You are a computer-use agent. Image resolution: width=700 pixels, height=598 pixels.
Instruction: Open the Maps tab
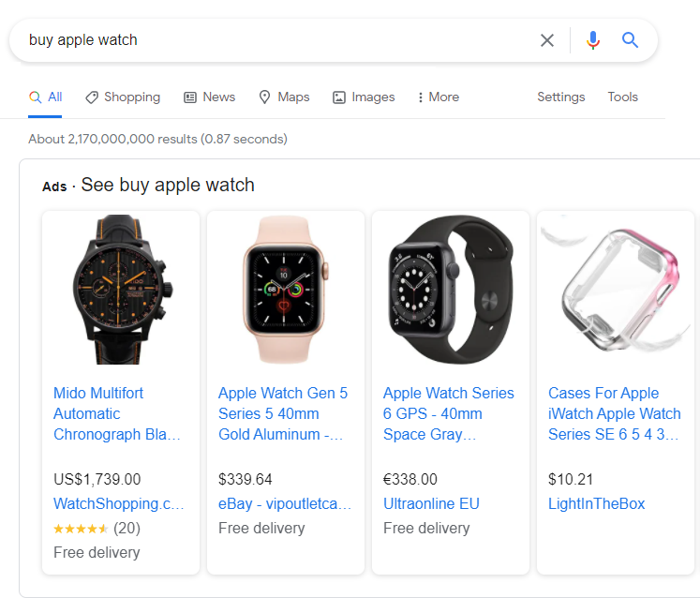[x=284, y=97]
